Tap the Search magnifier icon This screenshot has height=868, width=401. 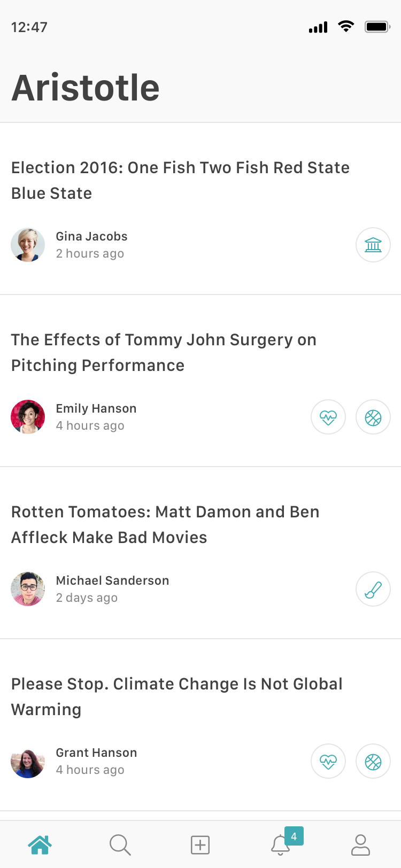120,844
